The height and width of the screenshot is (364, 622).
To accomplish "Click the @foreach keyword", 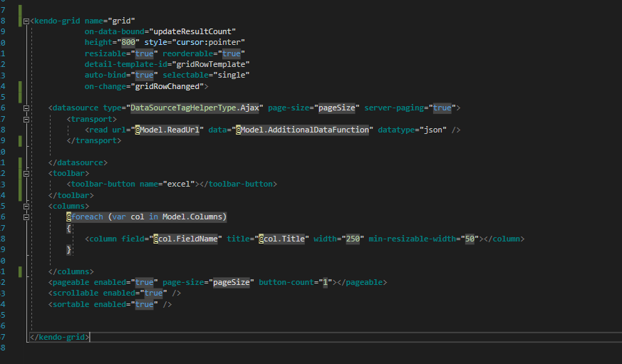I will click(x=85, y=217).
